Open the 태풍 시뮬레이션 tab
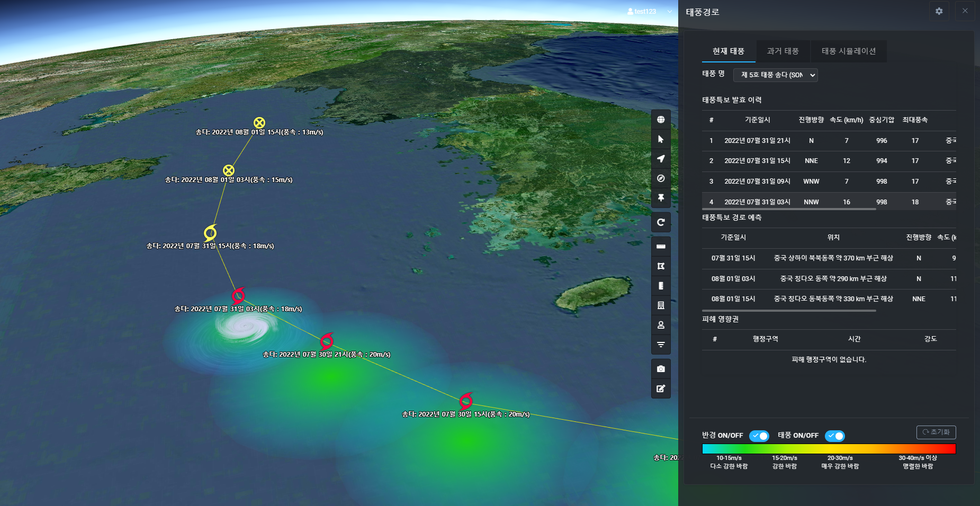Viewport: 980px width, 506px height. [848, 51]
